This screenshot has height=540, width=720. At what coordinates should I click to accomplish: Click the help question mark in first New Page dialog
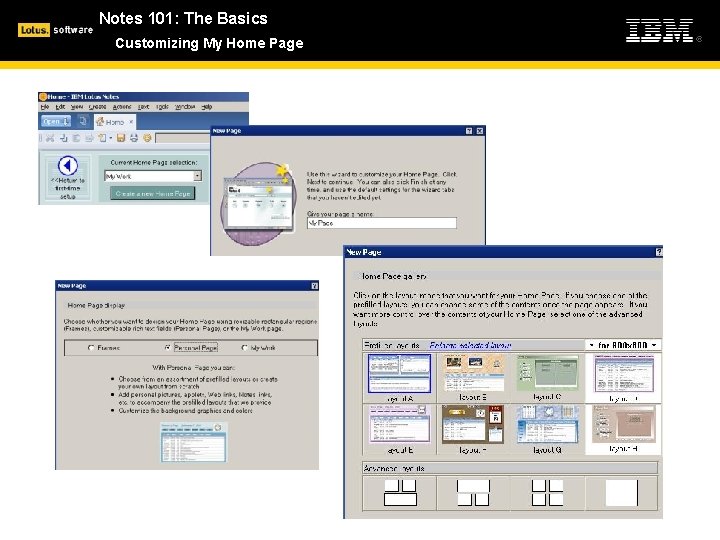click(x=469, y=131)
